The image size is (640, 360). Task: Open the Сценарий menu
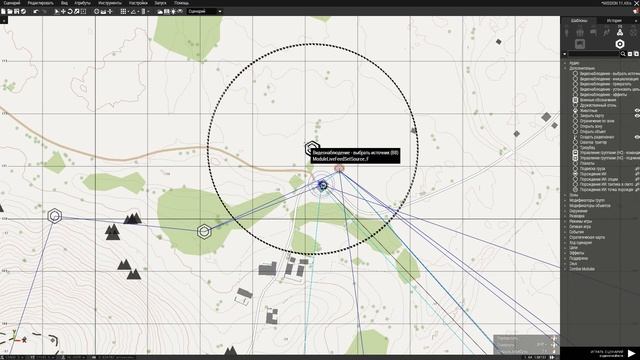tap(12, 3)
